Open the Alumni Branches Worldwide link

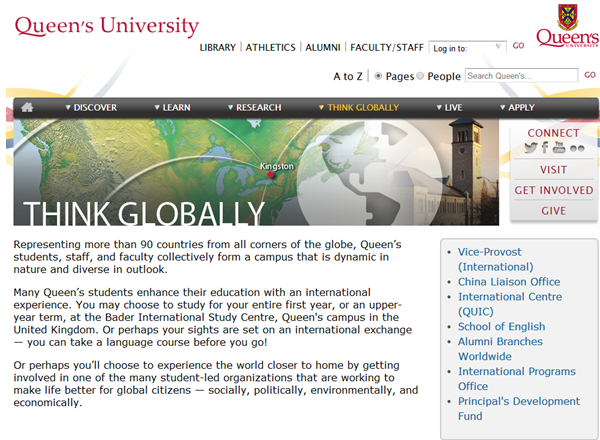pos(500,349)
